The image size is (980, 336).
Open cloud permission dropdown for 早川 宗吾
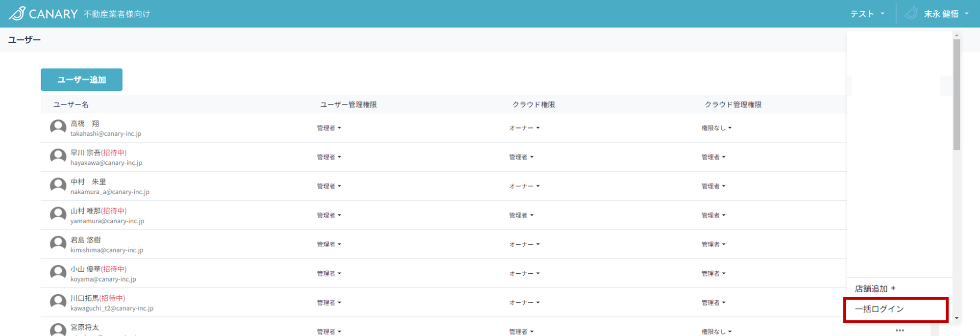click(521, 157)
